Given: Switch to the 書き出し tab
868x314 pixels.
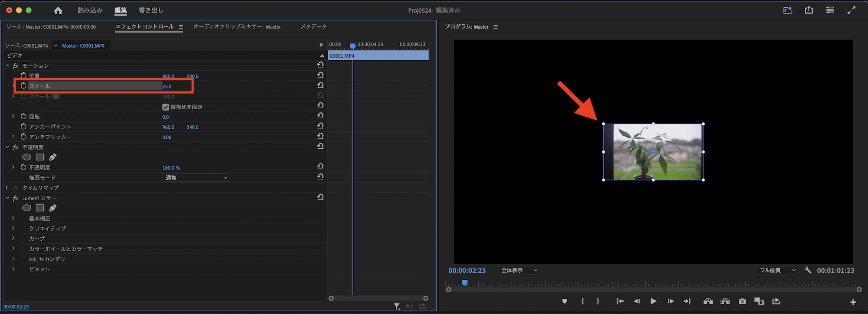Looking at the screenshot, I should pos(151,10).
